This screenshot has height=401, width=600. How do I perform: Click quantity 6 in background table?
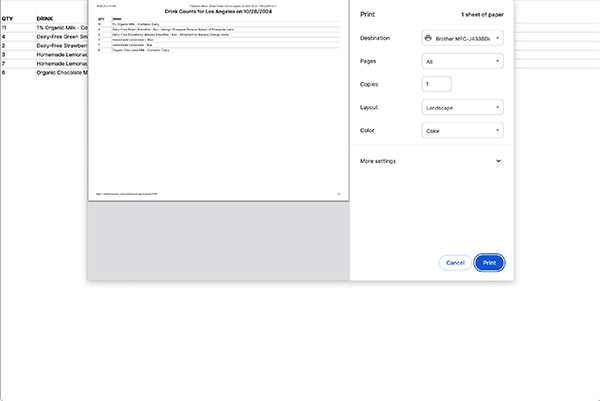click(x=3, y=72)
